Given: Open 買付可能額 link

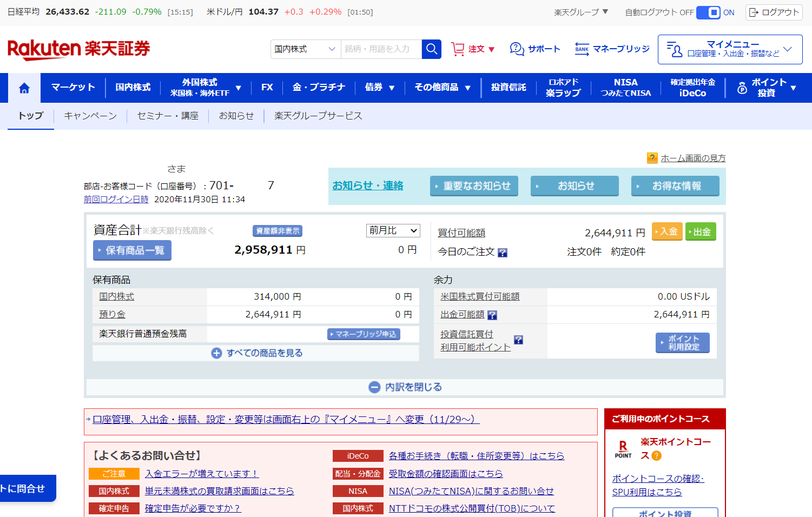Looking at the screenshot, I should (461, 233).
